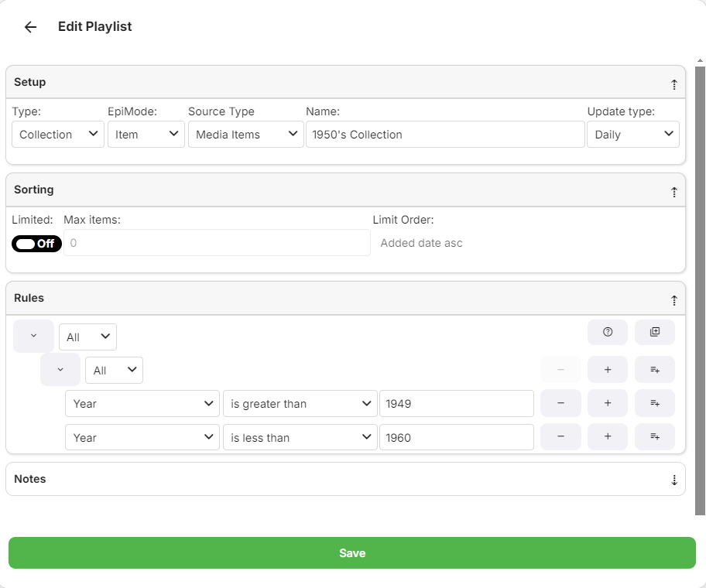Toggle the Limited switch on
The image size is (706, 588).
click(x=36, y=244)
